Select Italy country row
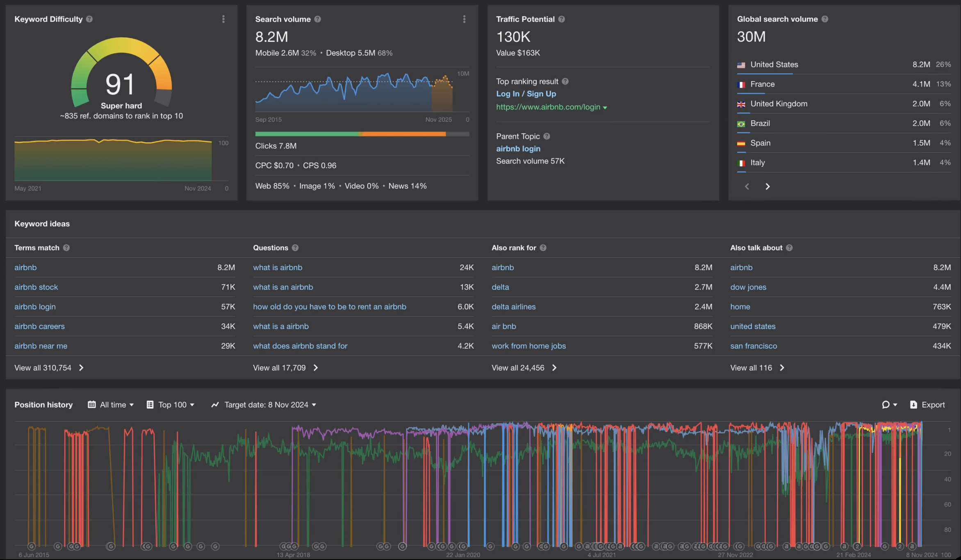Screen dimensions: 961x560 coord(844,163)
